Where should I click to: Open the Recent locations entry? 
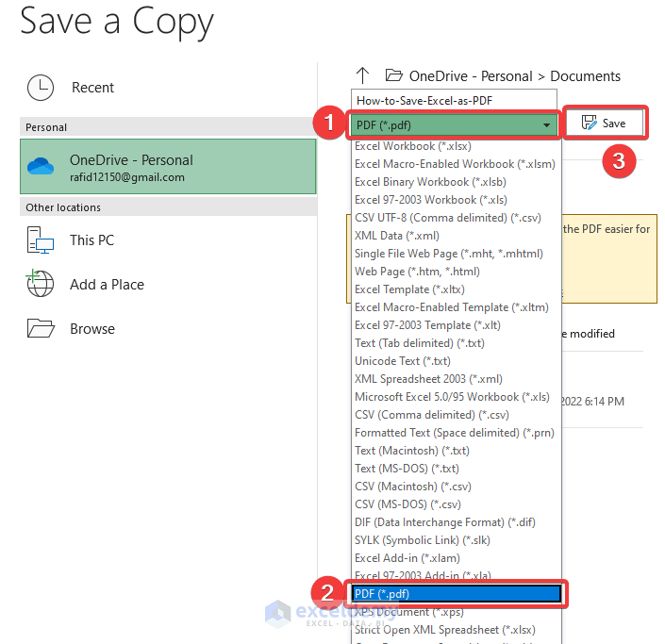168,88
